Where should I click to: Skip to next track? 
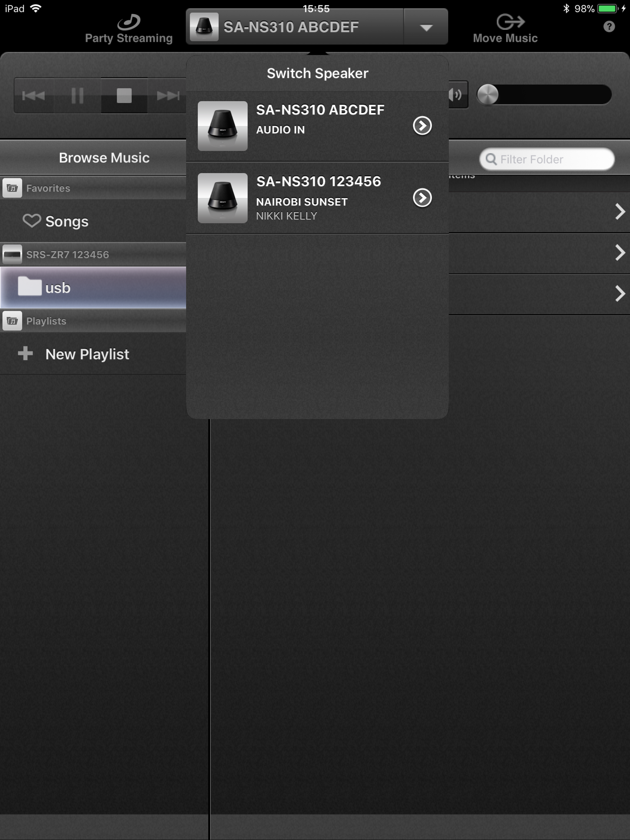168,95
